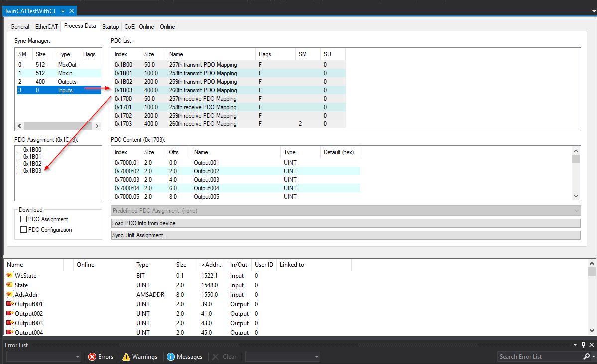Image resolution: width=597 pixels, height=364 pixels.
Task: Click variable list scrollbar up arrow
Action: tap(592, 263)
